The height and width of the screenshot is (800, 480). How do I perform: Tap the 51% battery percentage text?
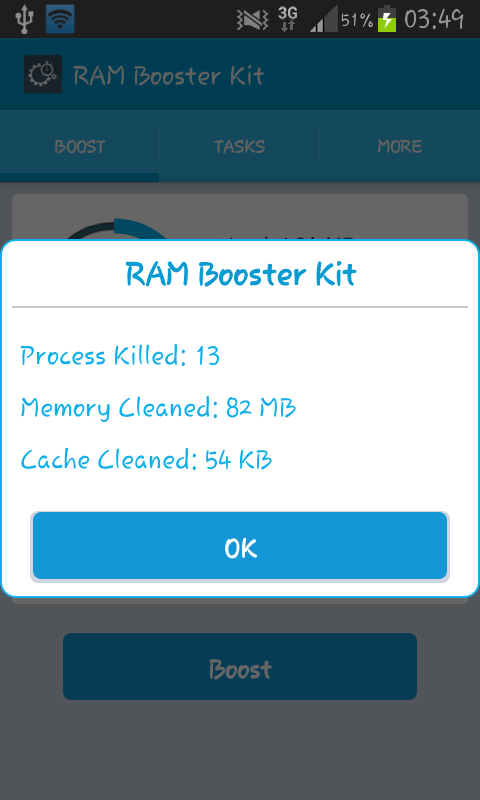(x=357, y=20)
